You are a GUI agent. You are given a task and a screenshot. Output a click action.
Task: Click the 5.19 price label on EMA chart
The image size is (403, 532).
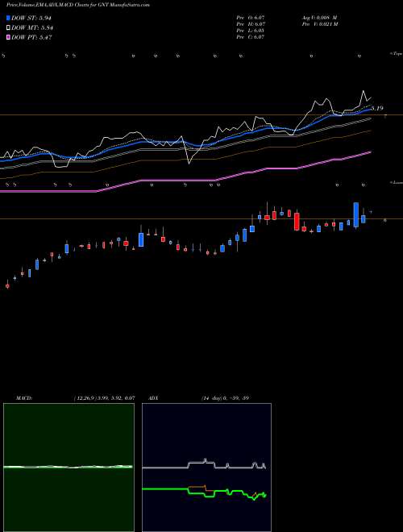point(377,108)
